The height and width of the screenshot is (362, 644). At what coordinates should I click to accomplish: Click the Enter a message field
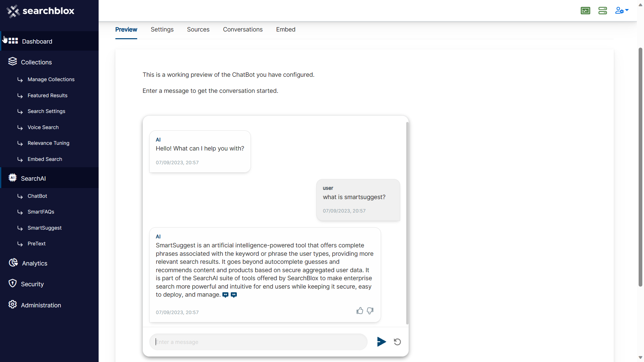pyautogui.click(x=258, y=342)
